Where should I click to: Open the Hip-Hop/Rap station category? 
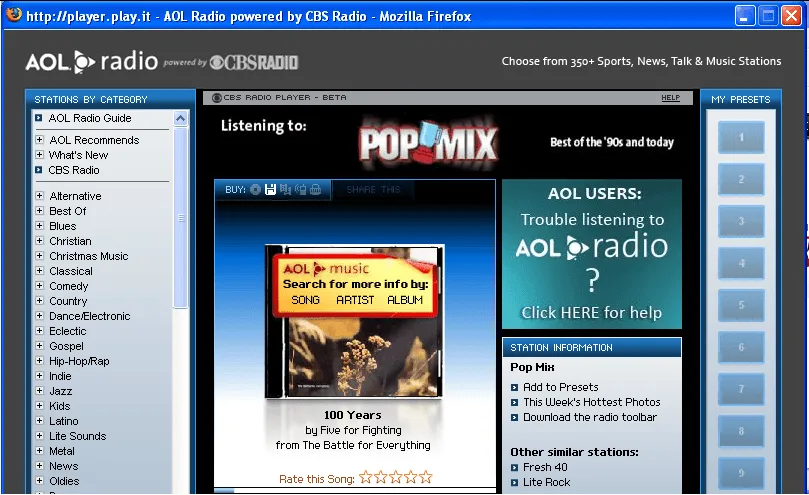(x=79, y=361)
